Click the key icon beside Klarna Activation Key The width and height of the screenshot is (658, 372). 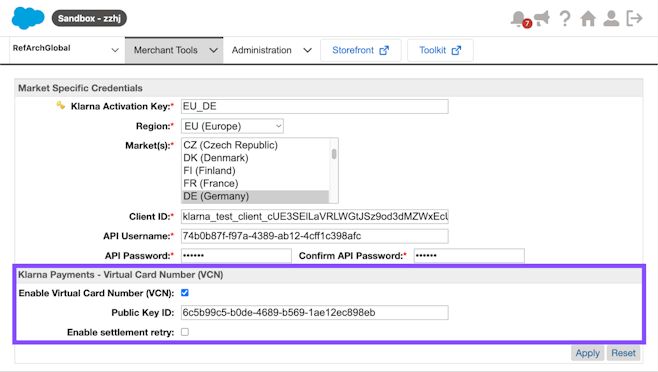(x=60, y=105)
